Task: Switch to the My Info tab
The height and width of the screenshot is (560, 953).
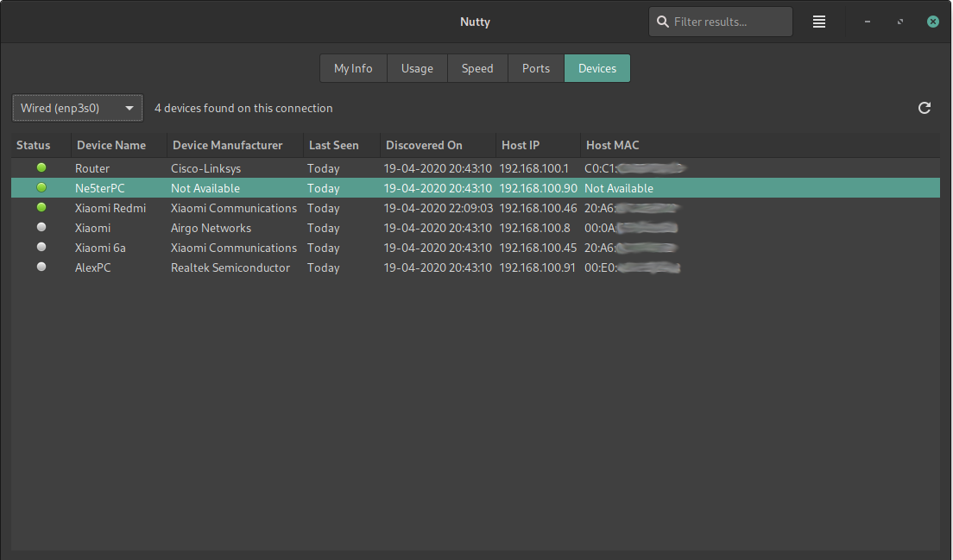Action: [x=353, y=68]
